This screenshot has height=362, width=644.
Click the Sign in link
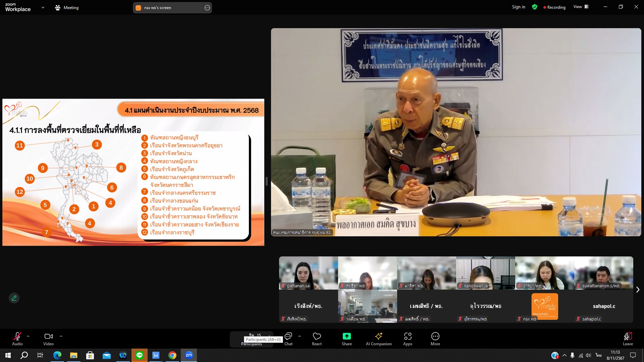coord(519,7)
